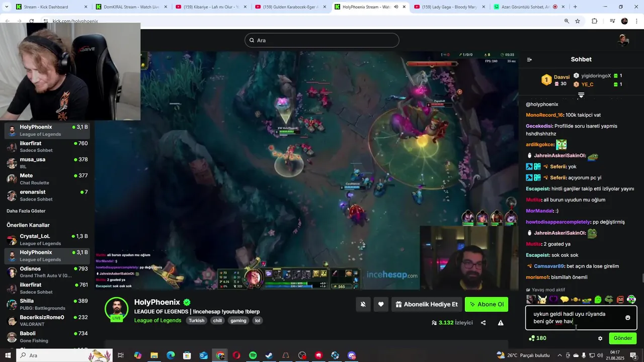Expand the gift leaderboard chevron
644x362 pixels.
(581, 95)
